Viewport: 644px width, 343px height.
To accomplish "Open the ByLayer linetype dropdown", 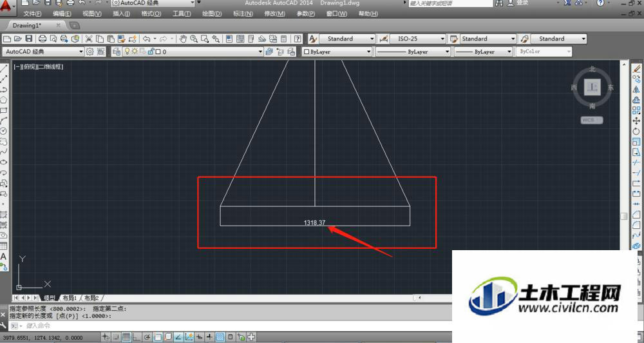I will (x=412, y=52).
